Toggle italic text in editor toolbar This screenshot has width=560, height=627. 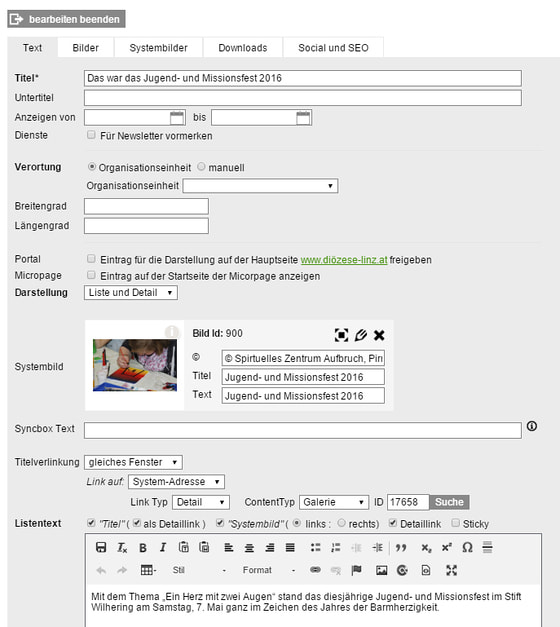pyautogui.click(x=163, y=547)
